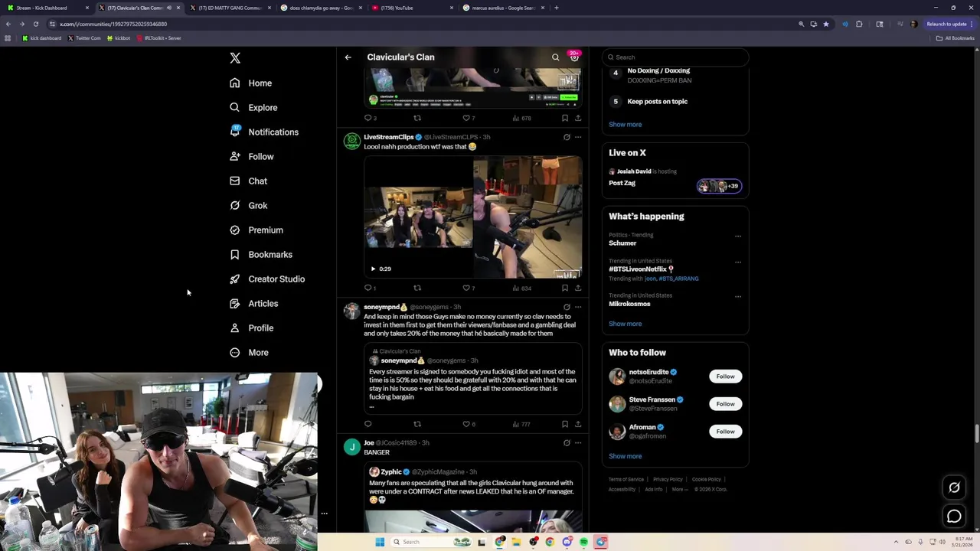This screenshot has height=551, width=980.
Task: Switch to the Stream - Kick Dashboard tab
Action: pyautogui.click(x=46, y=8)
